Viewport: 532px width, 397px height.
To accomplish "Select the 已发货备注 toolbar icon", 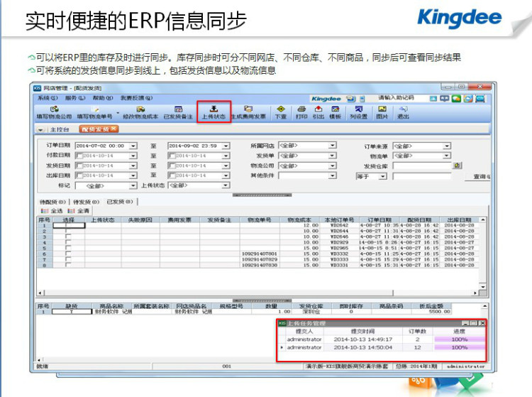I will pos(178,112).
